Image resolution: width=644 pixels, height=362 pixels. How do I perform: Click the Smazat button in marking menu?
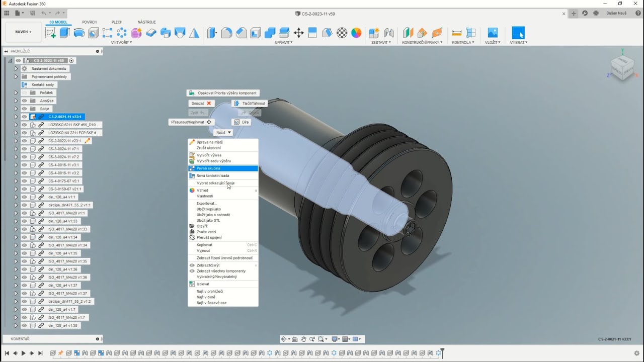point(201,103)
